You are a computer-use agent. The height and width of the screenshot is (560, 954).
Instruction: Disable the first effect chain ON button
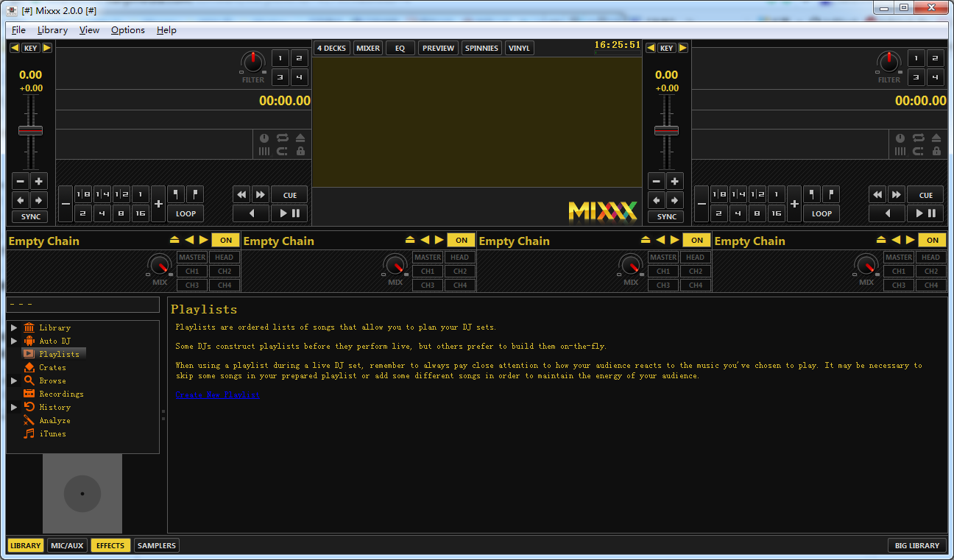click(225, 240)
